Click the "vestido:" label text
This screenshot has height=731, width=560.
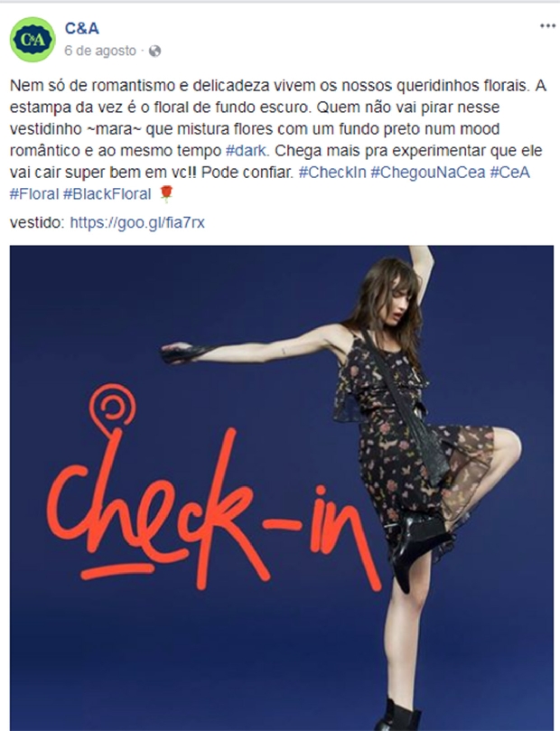tap(37, 222)
